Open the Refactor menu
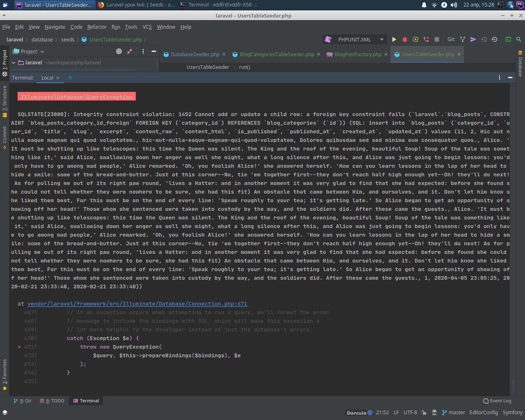 97,27
